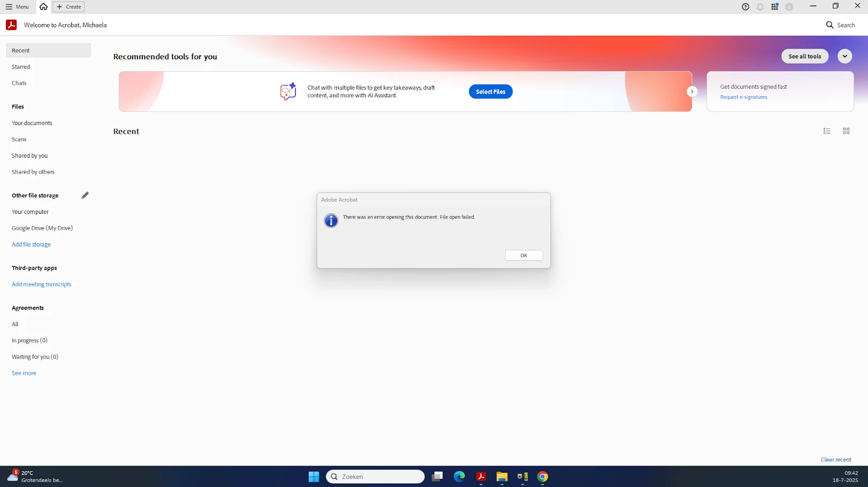868x487 pixels.
Task: Click Add meeting transcripts link
Action: coord(42,284)
